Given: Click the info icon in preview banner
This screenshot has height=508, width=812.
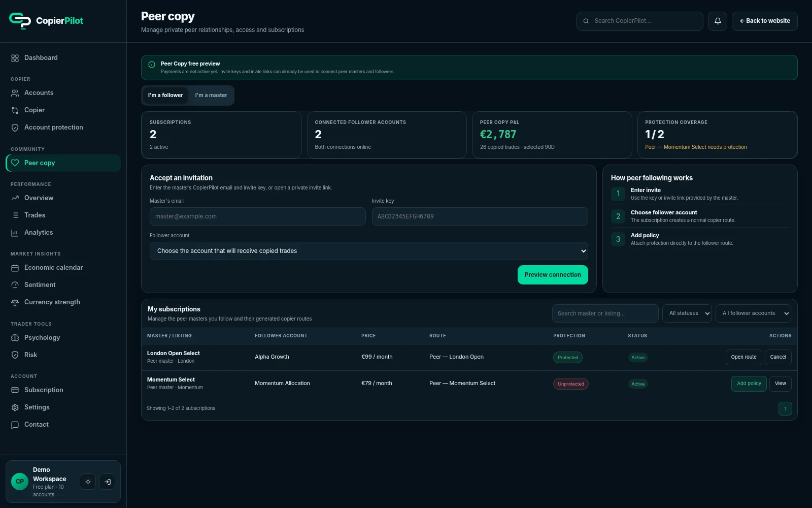Looking at the screenshot, I should coord(152,65).
